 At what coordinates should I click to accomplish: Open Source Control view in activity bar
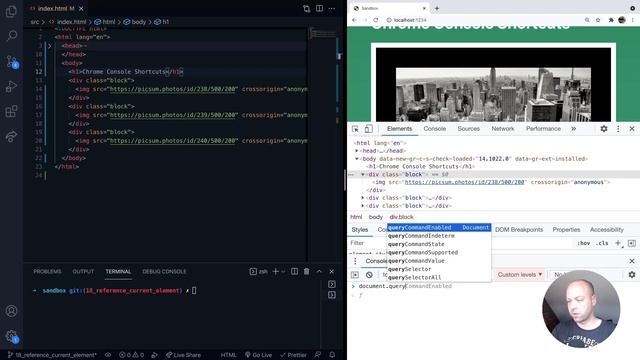click(x=11, y=62)
